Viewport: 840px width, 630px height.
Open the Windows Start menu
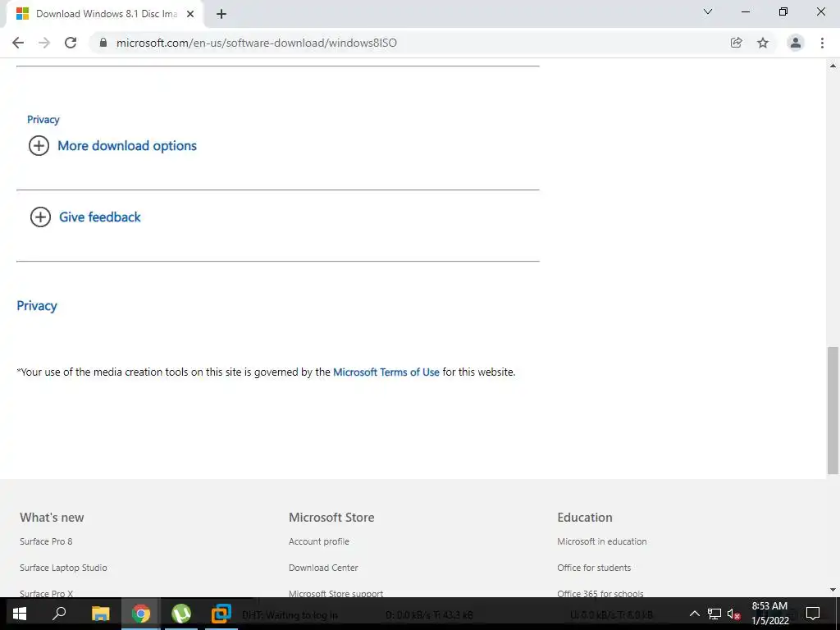pos(20,614)
